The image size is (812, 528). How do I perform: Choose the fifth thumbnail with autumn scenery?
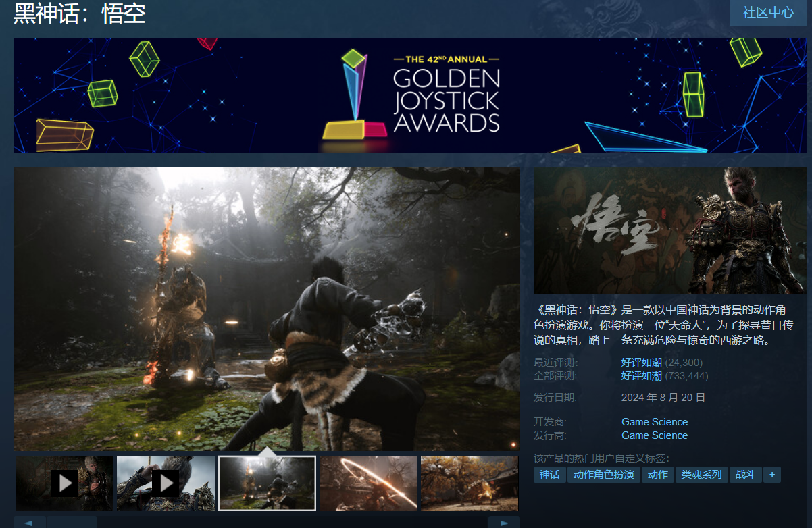click(469, 483)
